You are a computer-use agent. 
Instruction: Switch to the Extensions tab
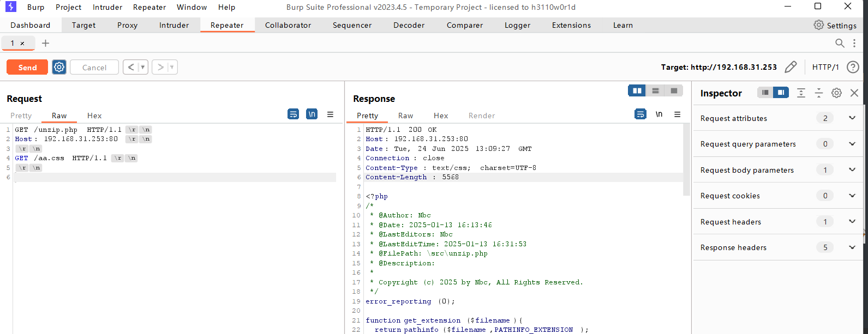(571, 25)
